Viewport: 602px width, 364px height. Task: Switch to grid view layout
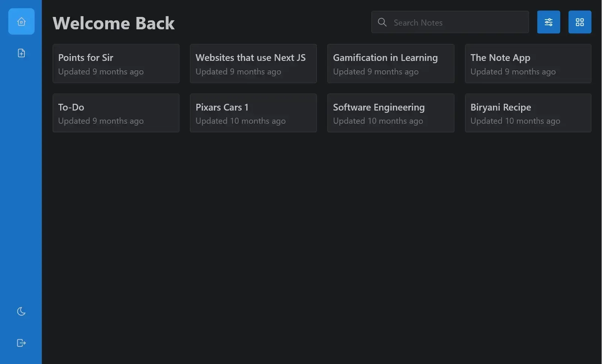[x=579, y=22]
